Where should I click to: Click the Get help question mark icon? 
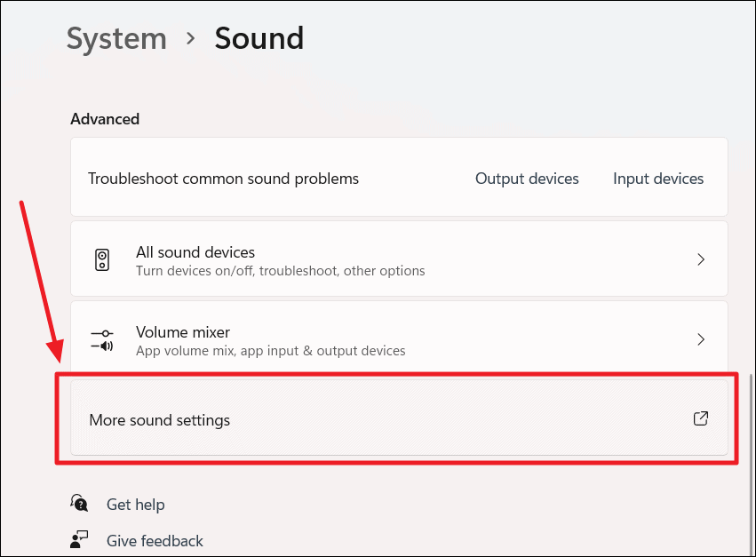click(80, 504)
